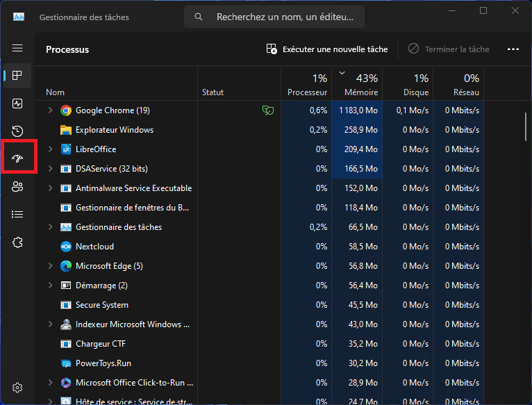The width and height of the screenshot is (532, 405).
Task: Open Task Manager settings gear
Action: [x=17, y=388]
